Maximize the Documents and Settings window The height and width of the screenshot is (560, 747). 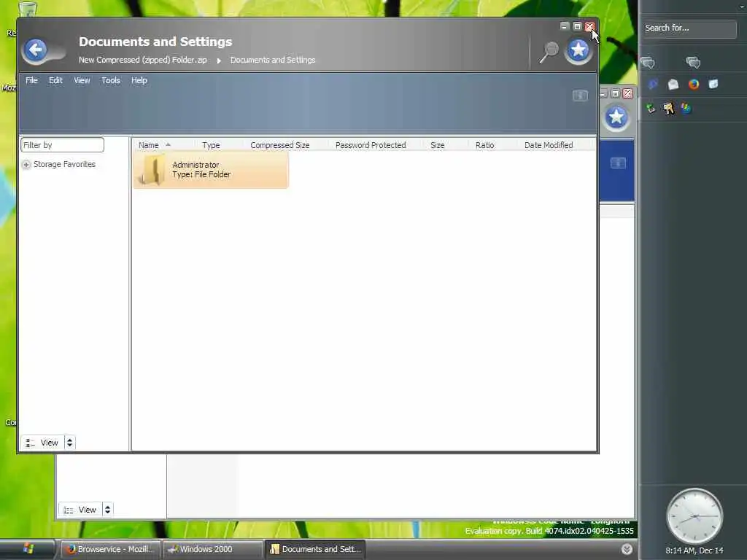click(577, 26)
